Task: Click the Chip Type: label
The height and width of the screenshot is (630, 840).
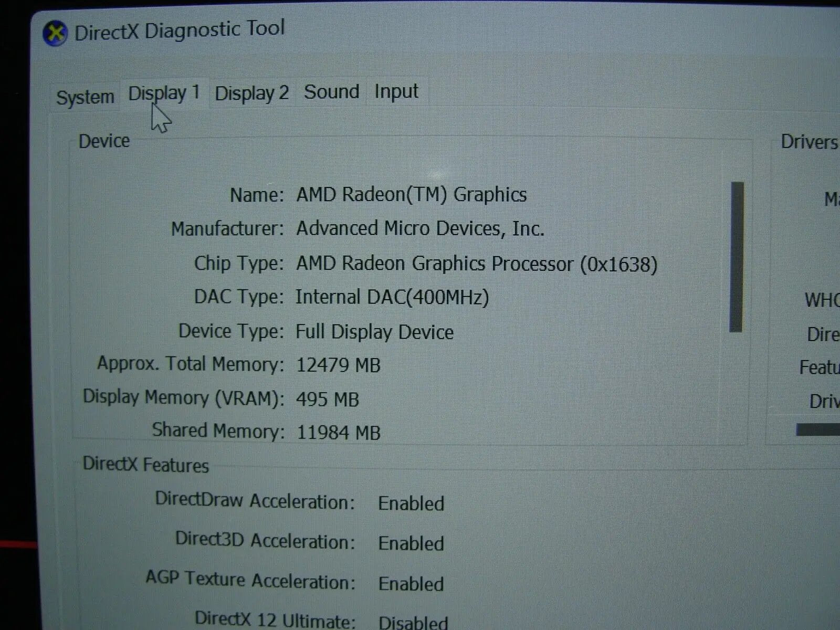Action: (239, 263)
